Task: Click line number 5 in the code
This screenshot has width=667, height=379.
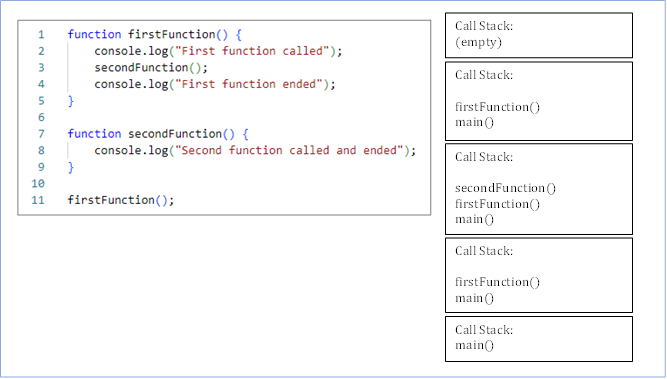Action: tap(41, 101)
